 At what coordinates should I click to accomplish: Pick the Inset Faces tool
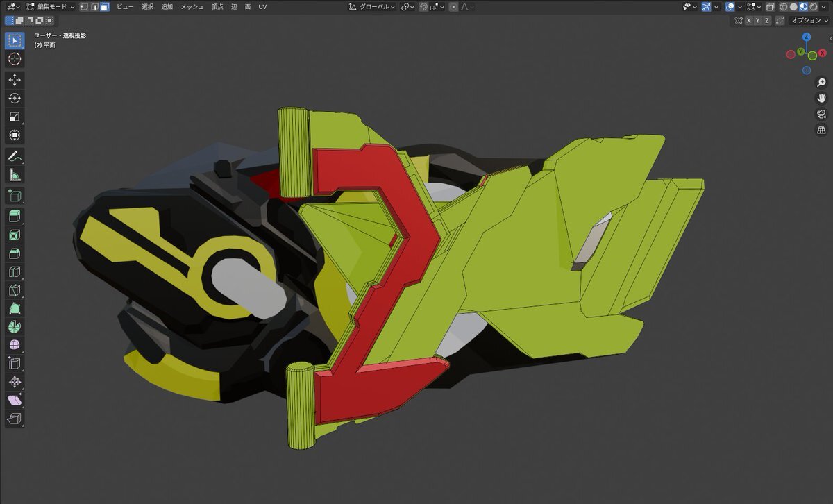pos(15,235)
